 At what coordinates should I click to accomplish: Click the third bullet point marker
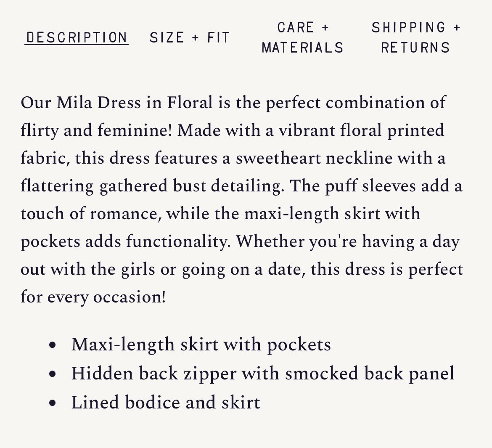coord(53,403)
